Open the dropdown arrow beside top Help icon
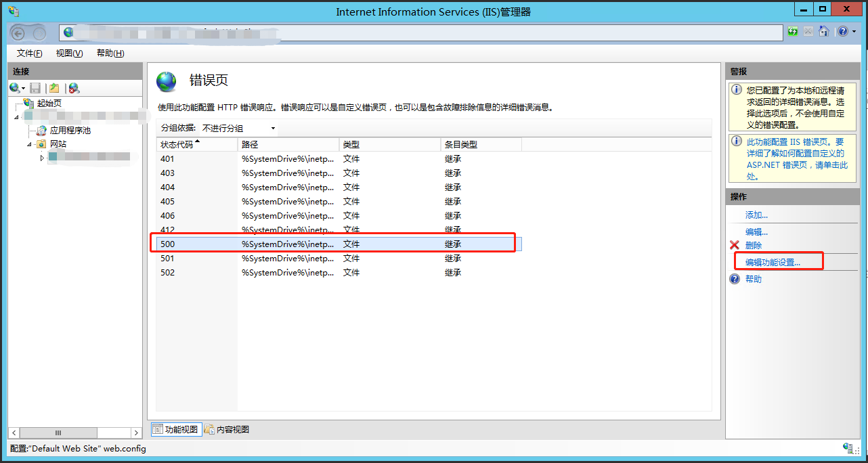 [x=854, y=32]
